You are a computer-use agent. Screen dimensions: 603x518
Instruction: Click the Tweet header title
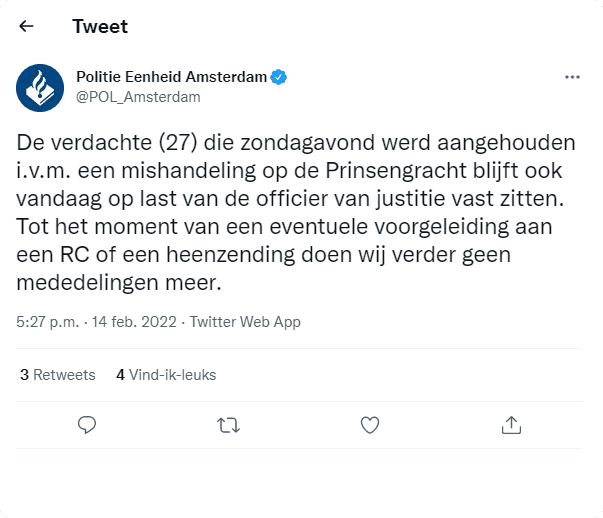click(x=100, y=27)
